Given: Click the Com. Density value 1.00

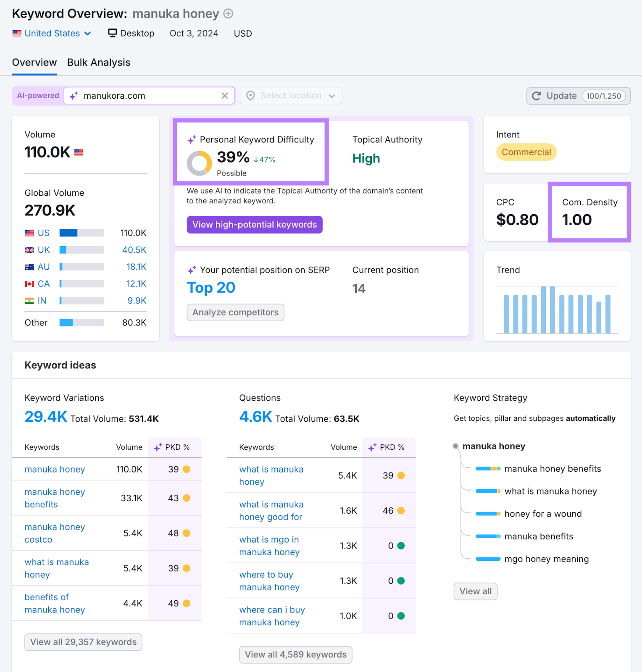Looking at the screenshot, I should [577, 220].
